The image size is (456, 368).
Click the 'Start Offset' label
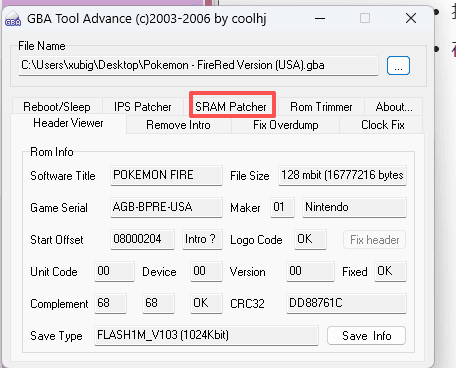(x=57, y=240)
